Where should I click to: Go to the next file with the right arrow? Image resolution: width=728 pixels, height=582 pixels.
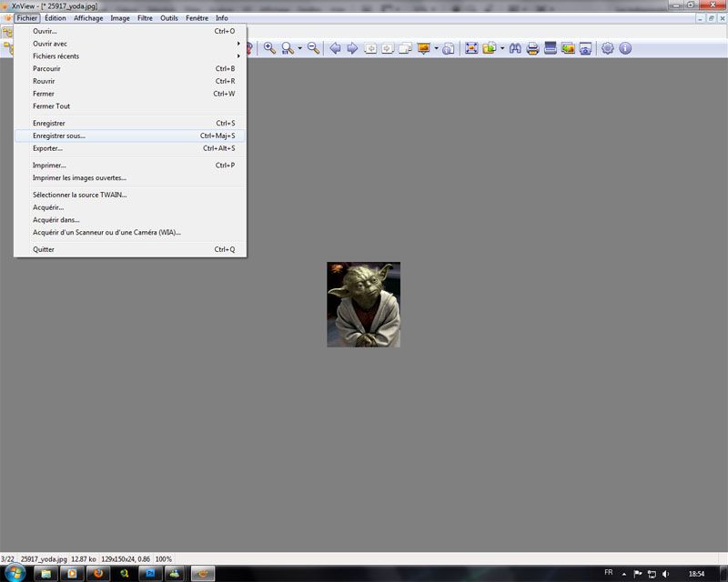[352, 48]
